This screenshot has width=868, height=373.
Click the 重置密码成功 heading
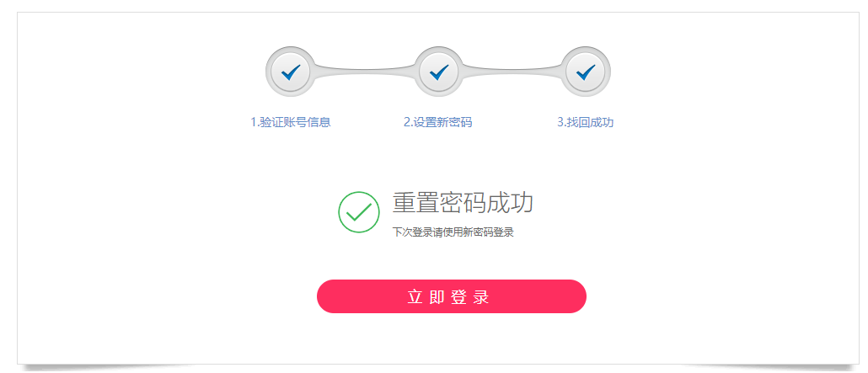[463, 203]
